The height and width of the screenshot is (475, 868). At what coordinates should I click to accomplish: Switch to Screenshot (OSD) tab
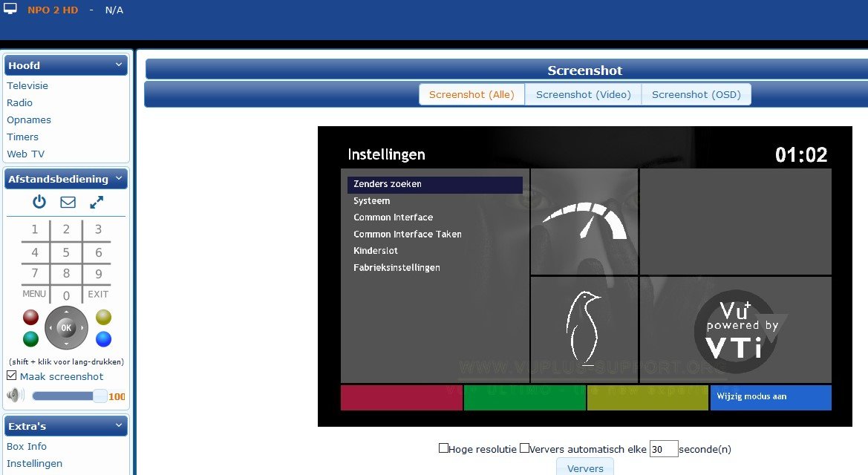tap(696, 95)
